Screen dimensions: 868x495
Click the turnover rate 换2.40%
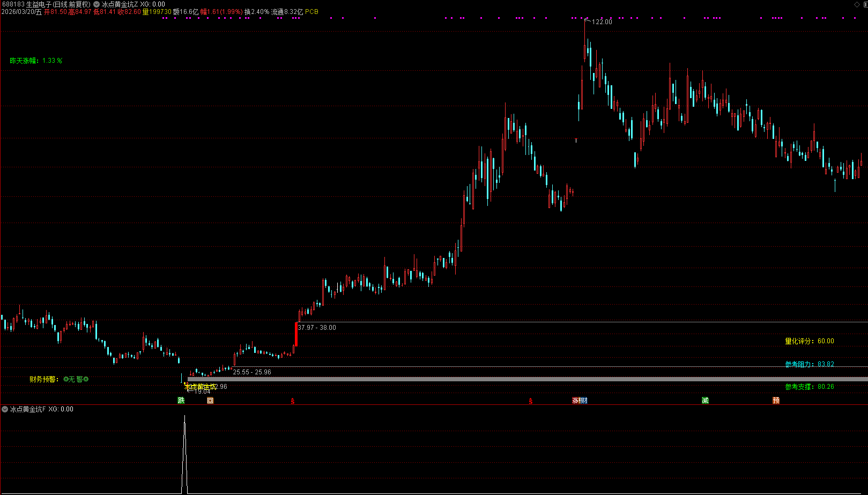coord(257,12)
